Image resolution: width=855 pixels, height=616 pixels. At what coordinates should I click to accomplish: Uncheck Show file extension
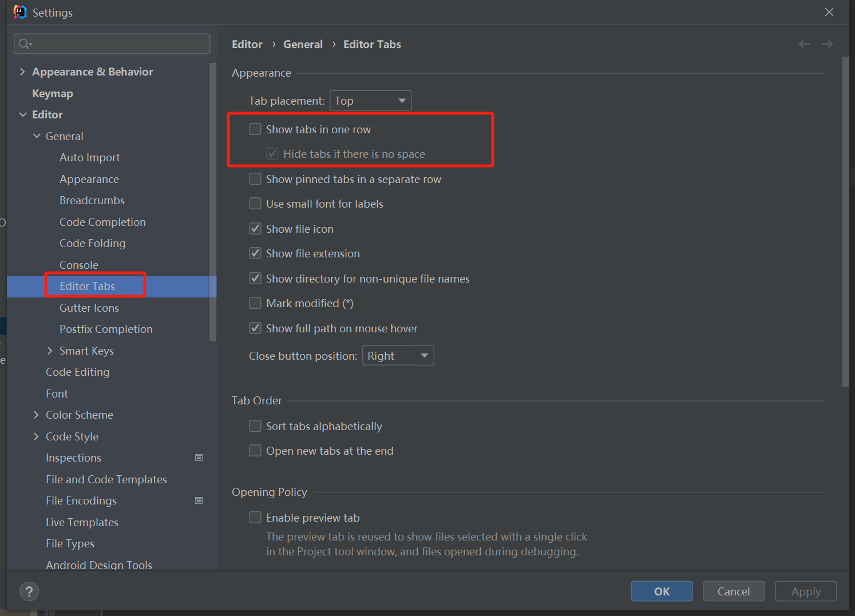[x=255, y=253]
